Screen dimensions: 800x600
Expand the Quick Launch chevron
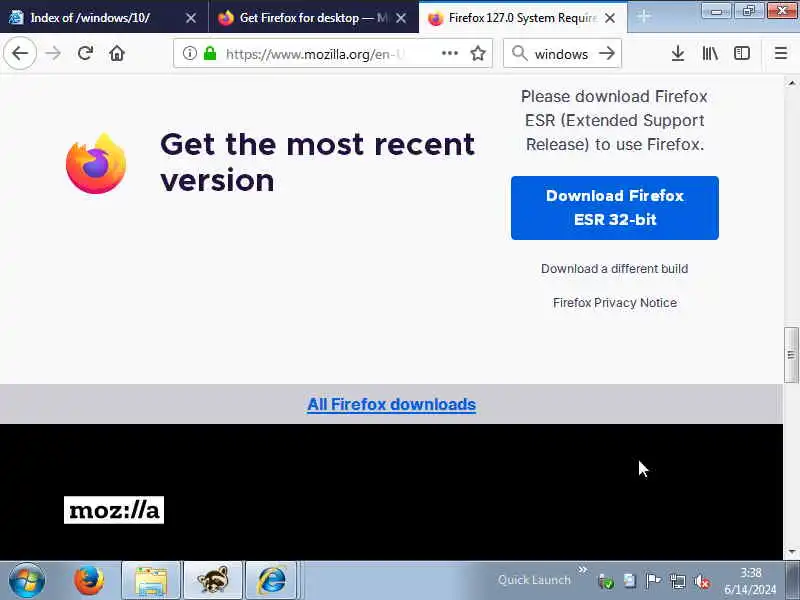[582, 569]
